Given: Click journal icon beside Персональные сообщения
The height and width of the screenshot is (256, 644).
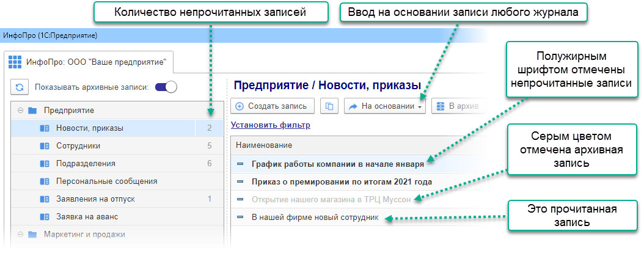Looking at the screenshot, I should pos(45,181).
